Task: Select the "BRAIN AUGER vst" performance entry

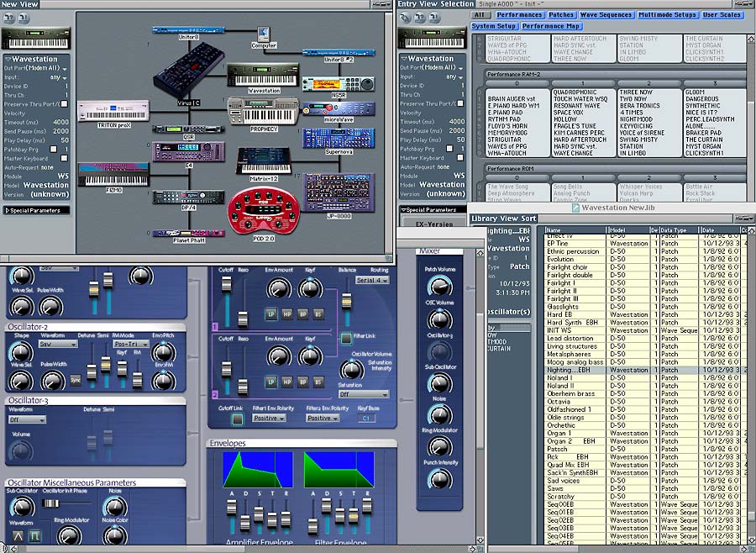Action: (x=511, y=99)
